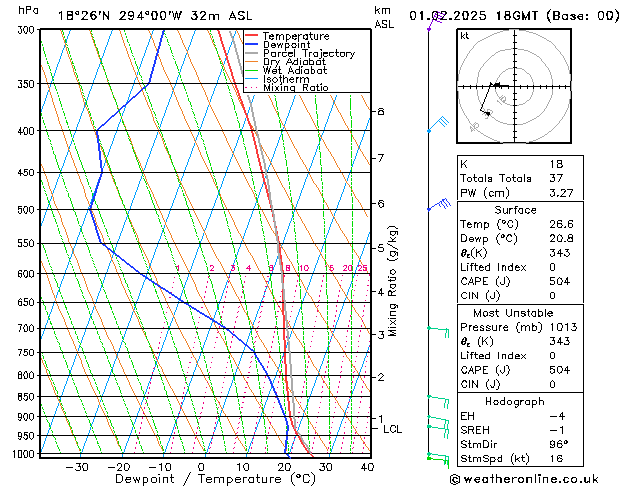Click the 850 hPa pressure label
The height and width of the screenshot is (486, 629).
point(28,397)
